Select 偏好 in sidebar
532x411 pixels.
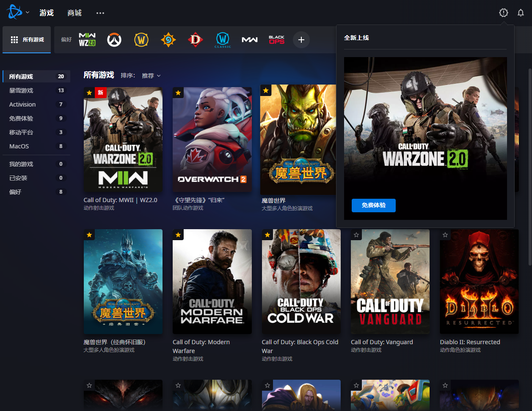(36, 192)
